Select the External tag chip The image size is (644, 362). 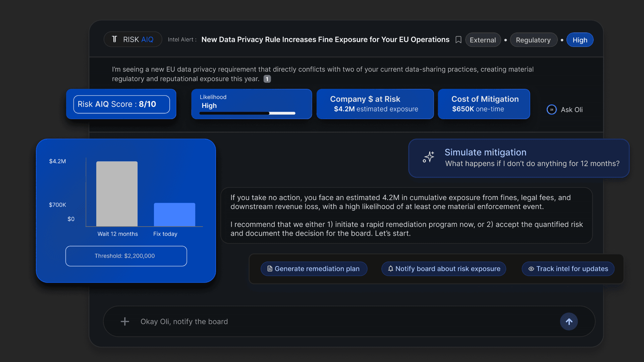point(483,40)
